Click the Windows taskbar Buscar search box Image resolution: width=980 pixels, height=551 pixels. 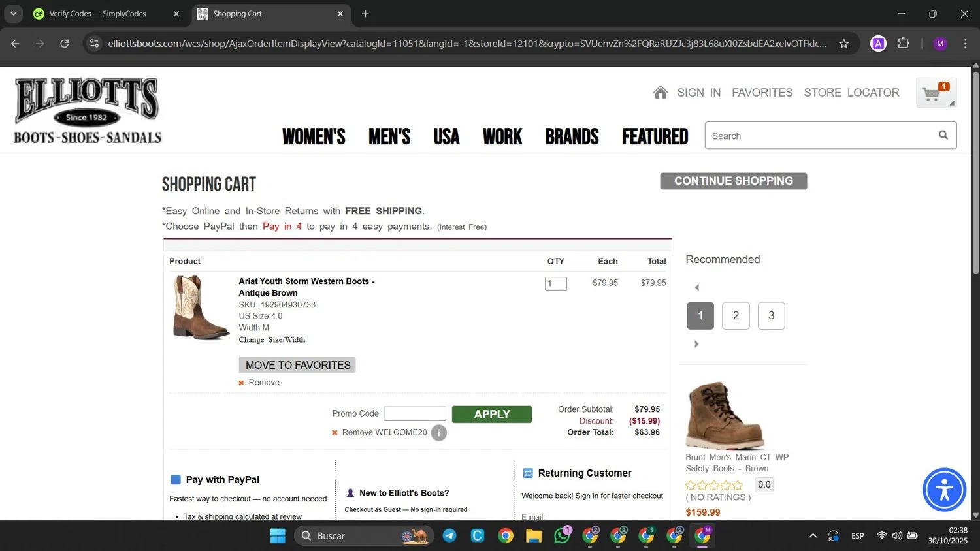point(364,536)
